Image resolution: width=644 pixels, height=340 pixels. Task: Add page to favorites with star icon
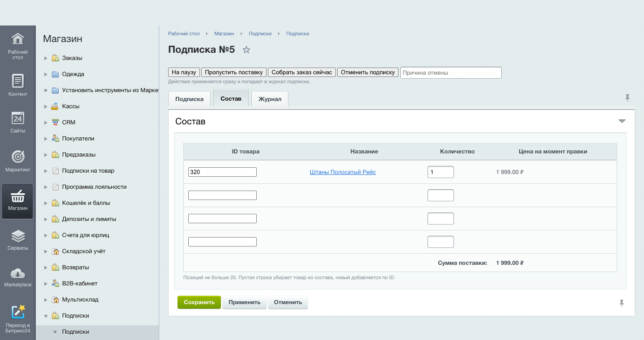point(246,50)
